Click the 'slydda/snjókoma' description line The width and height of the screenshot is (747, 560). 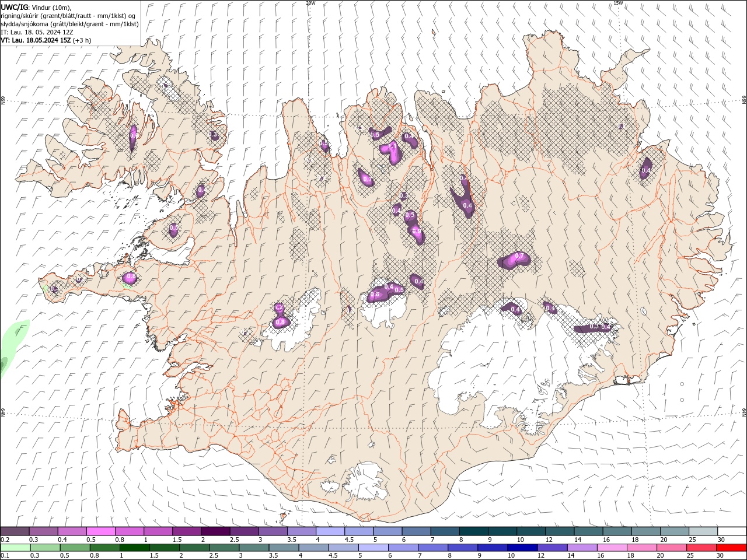[69, 24]
